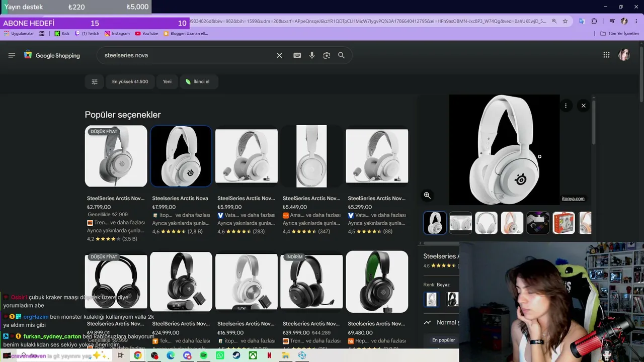This screenshot has height=362, width=644.
Task: Select the white color swatch under Renk
Action: pos(432,299)
